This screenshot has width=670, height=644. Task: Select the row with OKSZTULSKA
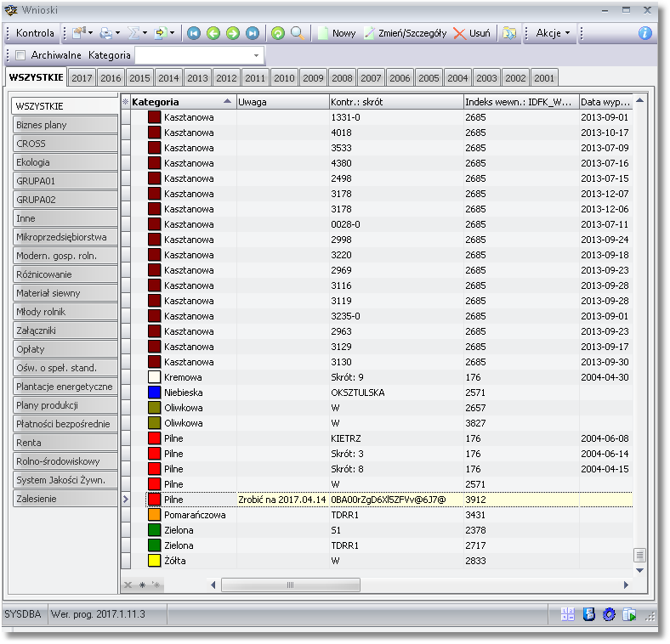381,393
